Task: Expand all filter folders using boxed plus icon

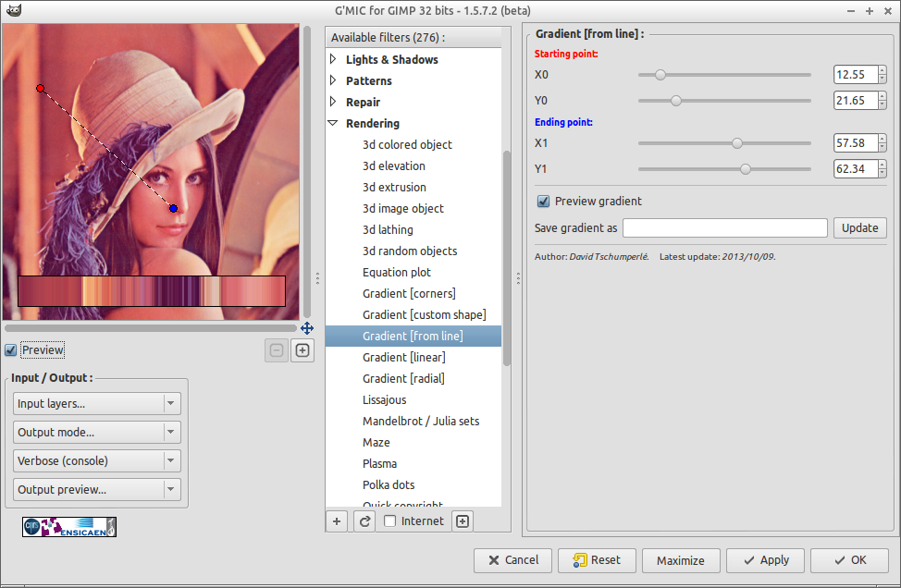Action: coord(463,521)
